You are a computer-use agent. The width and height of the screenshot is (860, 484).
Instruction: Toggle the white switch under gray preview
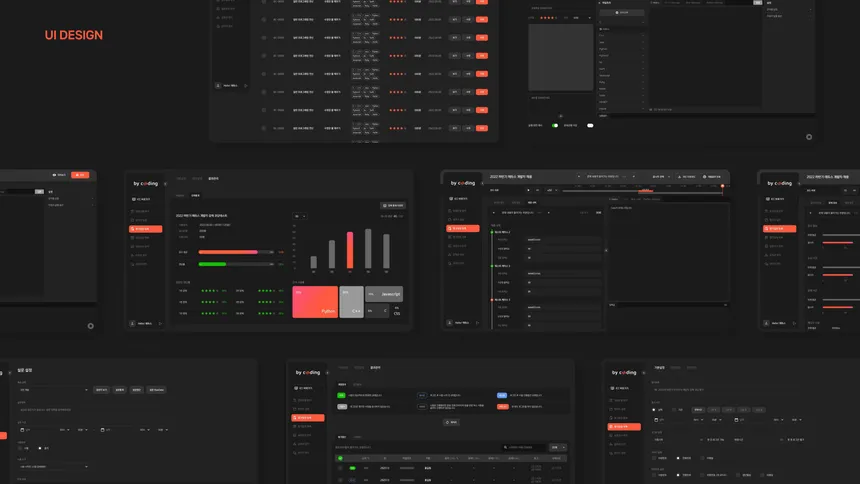590,126
